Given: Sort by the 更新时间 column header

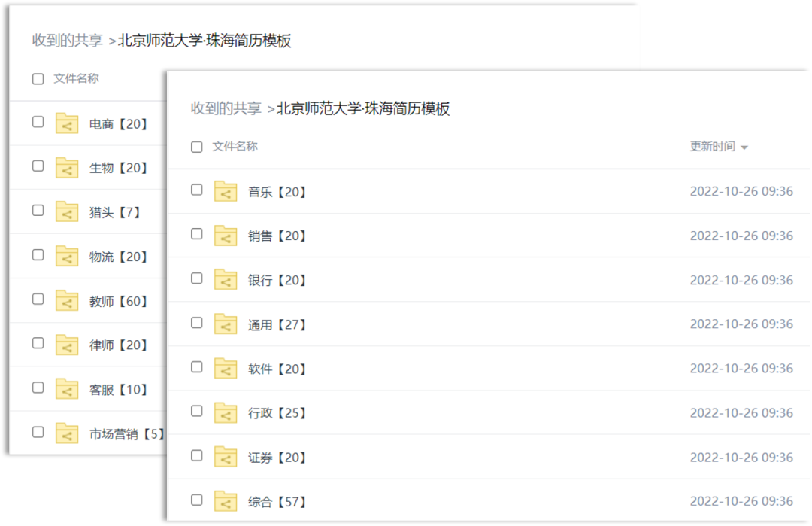Looking at the screenshot, I should coord(712,147).
